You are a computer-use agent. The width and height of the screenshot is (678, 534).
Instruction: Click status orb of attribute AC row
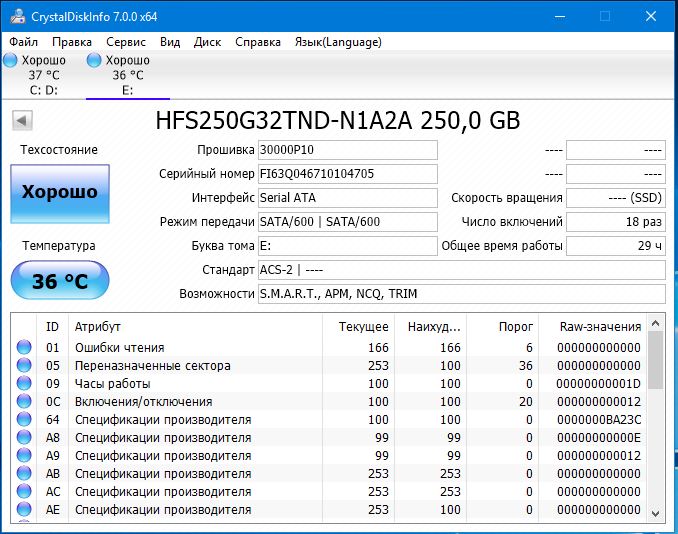tap(24, 492)
